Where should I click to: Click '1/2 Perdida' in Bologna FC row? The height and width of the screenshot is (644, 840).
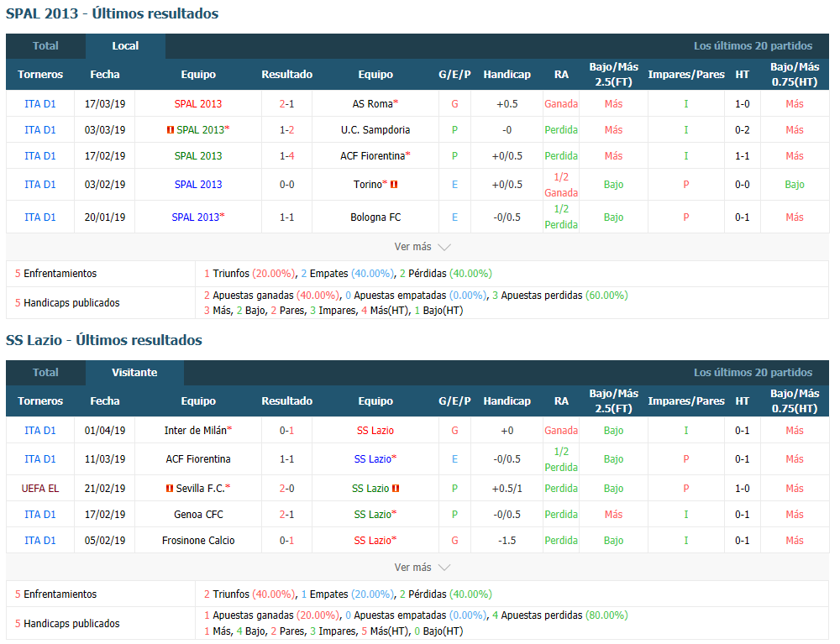pos(561,217)
